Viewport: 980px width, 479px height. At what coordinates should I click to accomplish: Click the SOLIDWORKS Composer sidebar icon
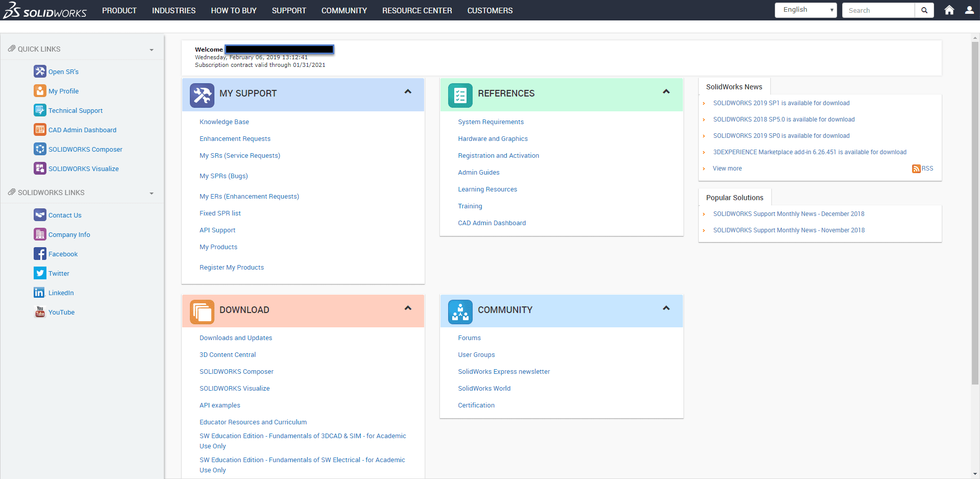40,149
